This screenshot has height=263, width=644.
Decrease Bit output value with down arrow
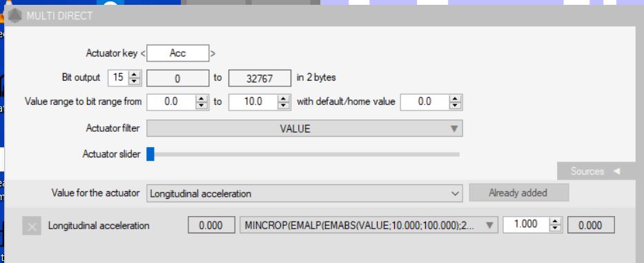(135, 81)
